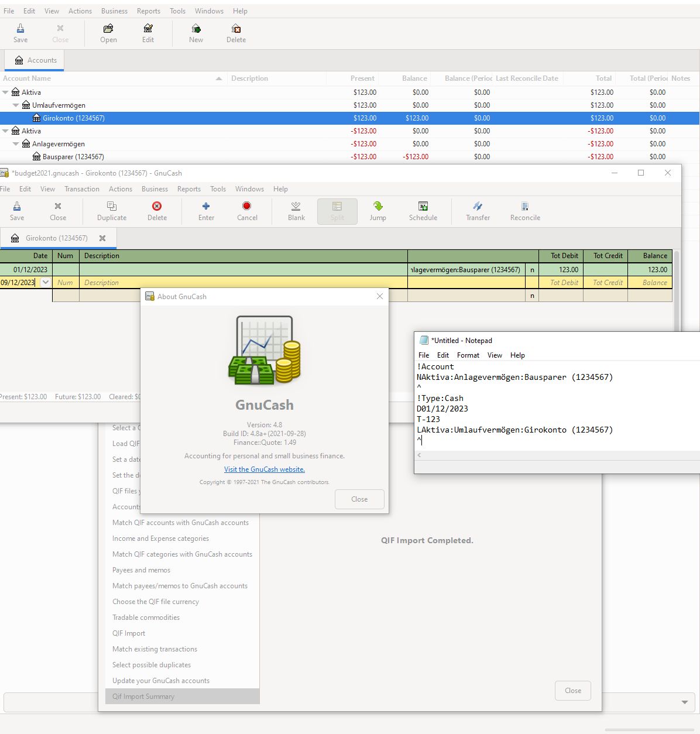
Task: Select 'Income and Expense categories' QIF step
Action: 160,539
